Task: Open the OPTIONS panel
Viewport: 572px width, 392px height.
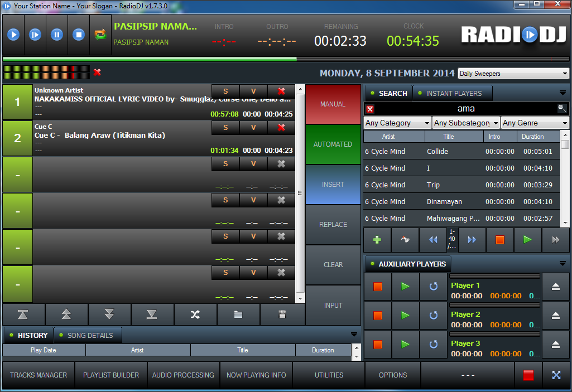Action: point(392,375)
